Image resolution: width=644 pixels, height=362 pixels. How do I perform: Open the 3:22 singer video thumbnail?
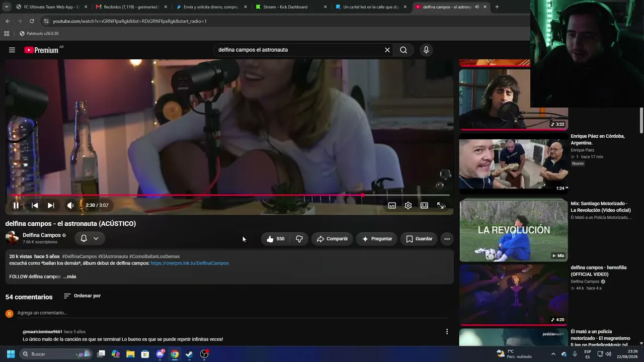coord(513,99)
